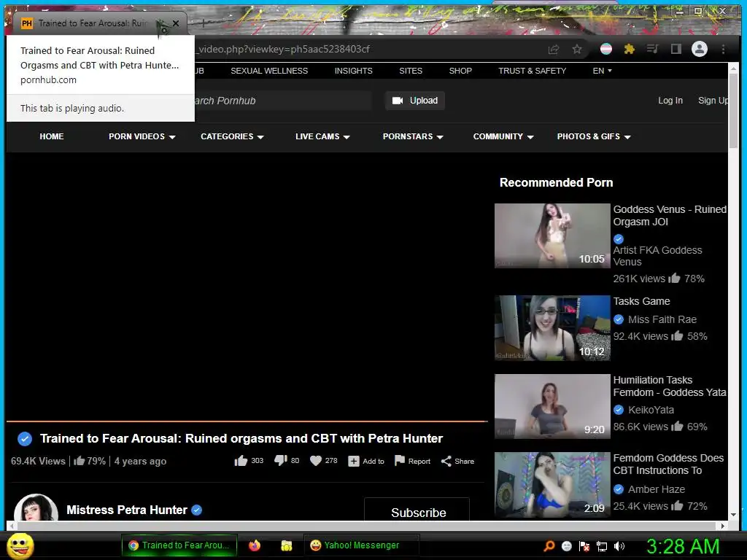Open the Trust & Safety link
Screen dimensions: 747x560
[532, 71]
